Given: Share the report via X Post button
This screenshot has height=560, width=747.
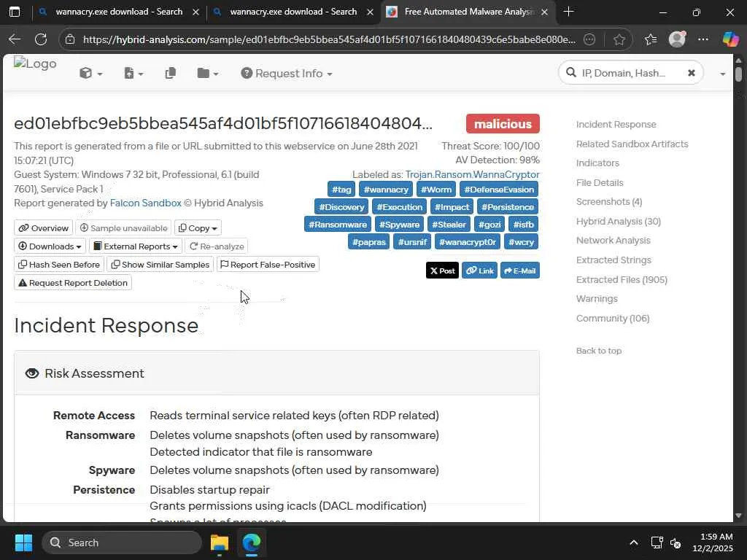Looking at the screenshot, I should tap(442, 271).
